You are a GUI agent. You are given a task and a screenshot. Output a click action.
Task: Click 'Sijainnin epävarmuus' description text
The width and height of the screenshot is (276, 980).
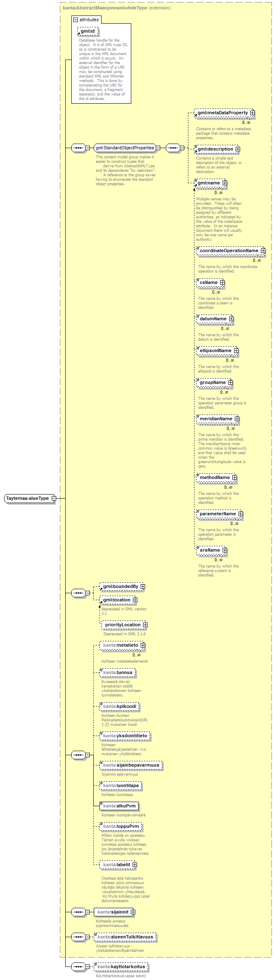coord(119,774)
